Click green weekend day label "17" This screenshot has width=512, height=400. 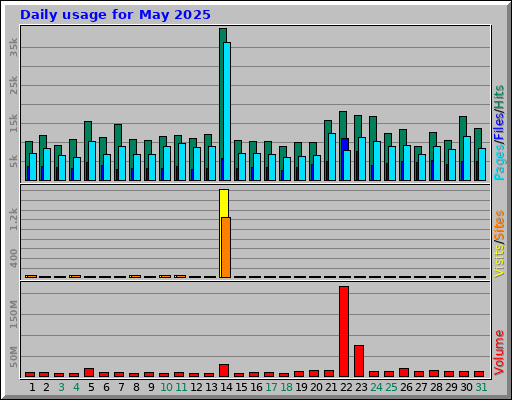pyautogui.click(x=271, y=387)
